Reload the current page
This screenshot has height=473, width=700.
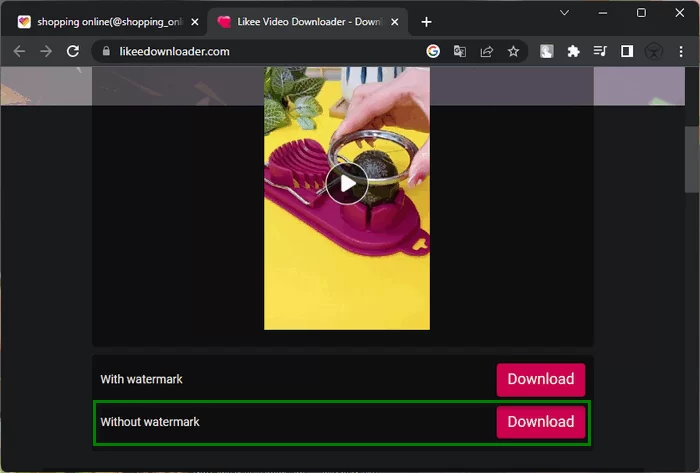pos(73,51)
